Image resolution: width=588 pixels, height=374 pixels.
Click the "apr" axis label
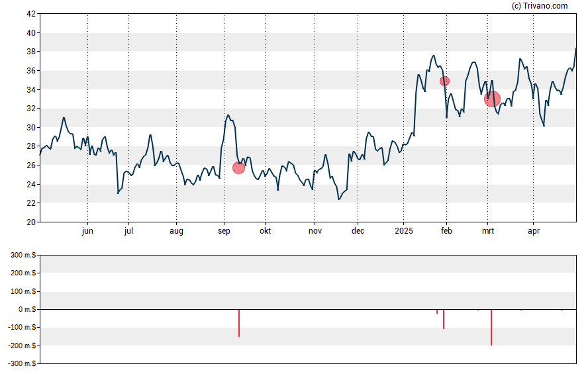(534, 231)
